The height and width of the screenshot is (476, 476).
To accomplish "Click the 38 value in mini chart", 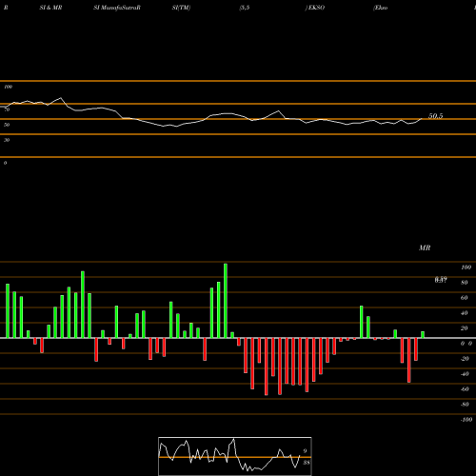I will pyautogui.click(x=306, y=463).
